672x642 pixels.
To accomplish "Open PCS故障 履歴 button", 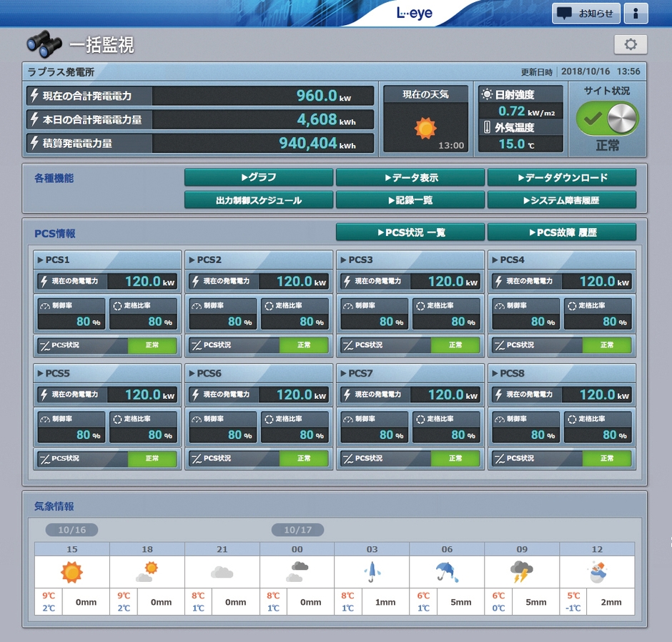I will coord(561,232).
